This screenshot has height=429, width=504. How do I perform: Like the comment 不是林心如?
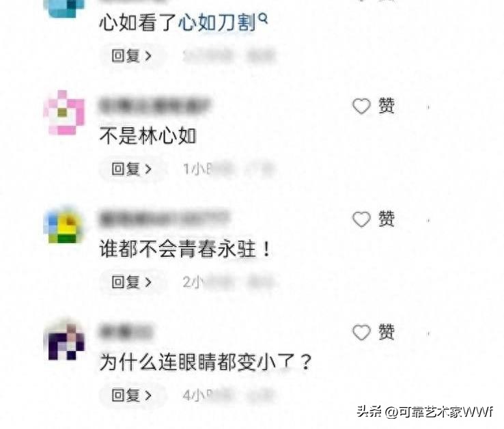(x=374, y=106)
